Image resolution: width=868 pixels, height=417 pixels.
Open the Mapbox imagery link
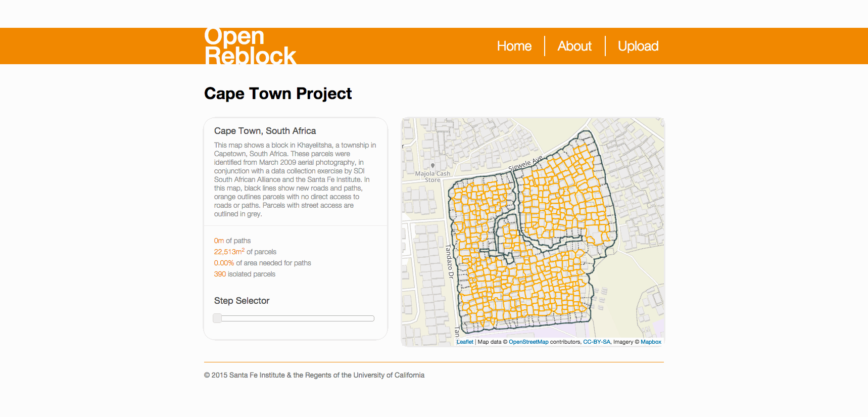coord(651,342)
